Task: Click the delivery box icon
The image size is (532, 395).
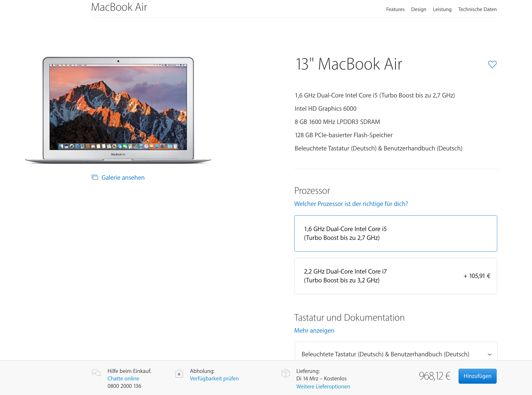Action: coord(285,373)
